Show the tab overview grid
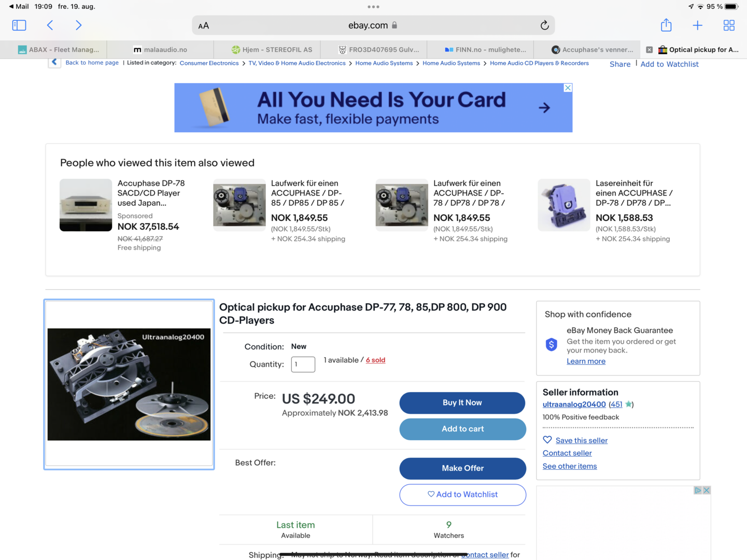This screenshot has width=747, height=560. coord(729,25)
